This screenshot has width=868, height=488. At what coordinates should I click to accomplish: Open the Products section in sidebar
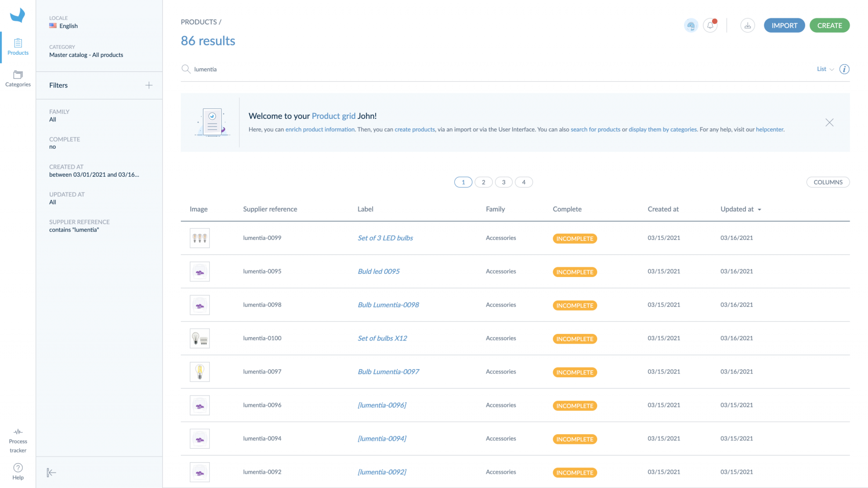[x=18, y=47]
